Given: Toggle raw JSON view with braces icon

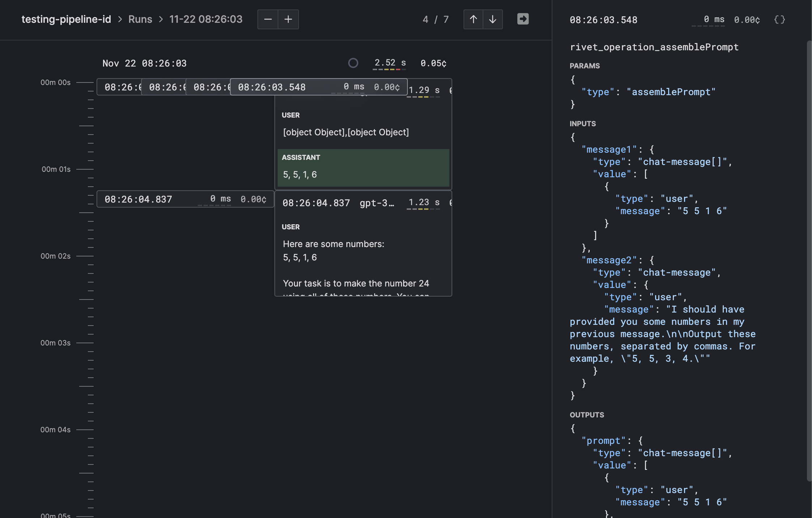Looking at the screenshot, I should click(x=779, y=20).
